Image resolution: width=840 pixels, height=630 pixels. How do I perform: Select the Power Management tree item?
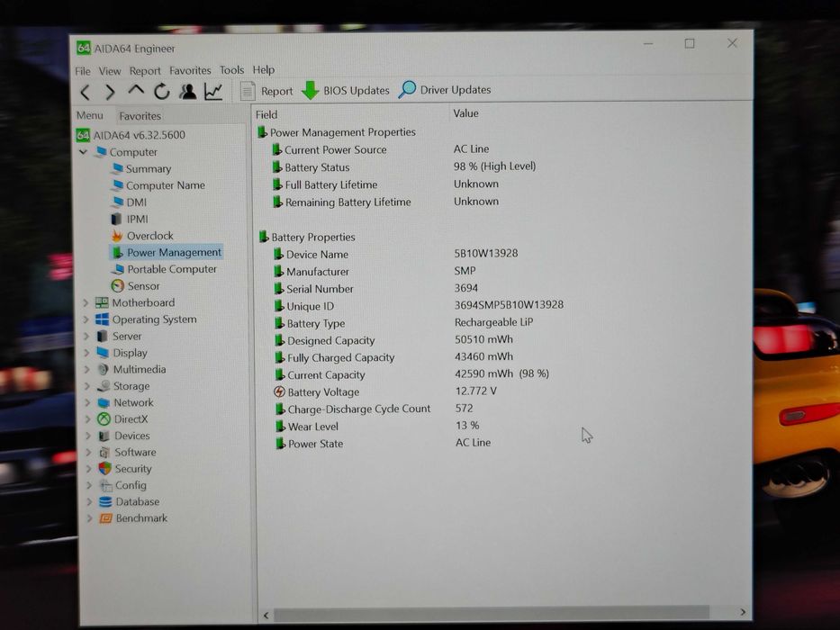(x=174, y=252)
